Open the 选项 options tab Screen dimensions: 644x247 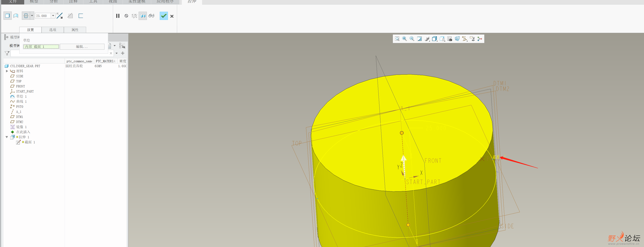point(53,30)
